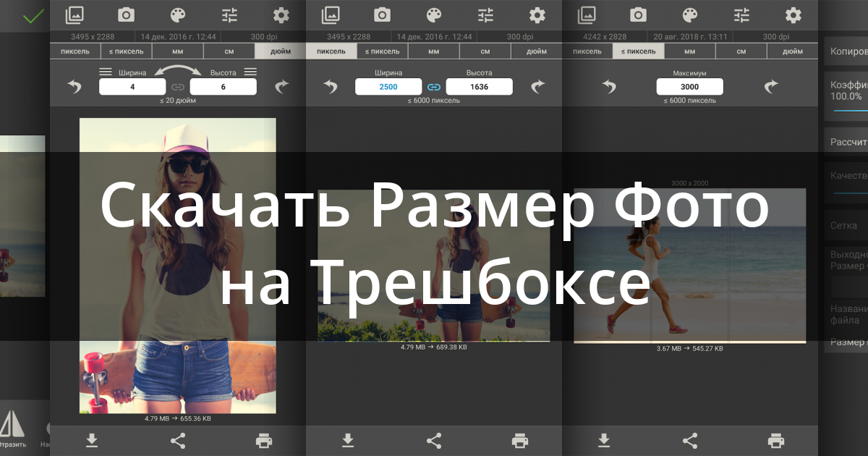
Task: Click the ≤ 20 дюйм limit text
Action: (x=178, y=101)
